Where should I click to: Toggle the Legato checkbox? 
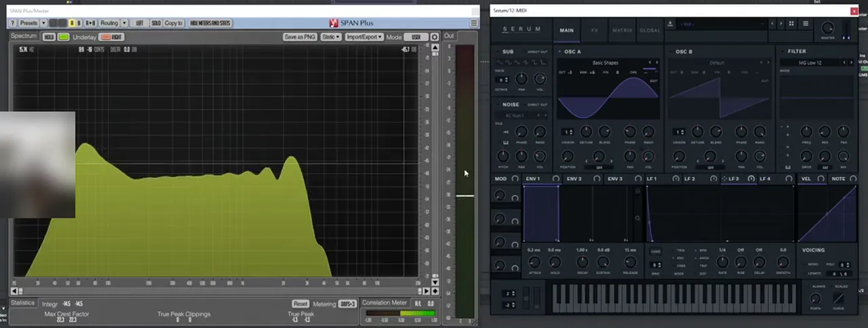click(x=805, y=273)
